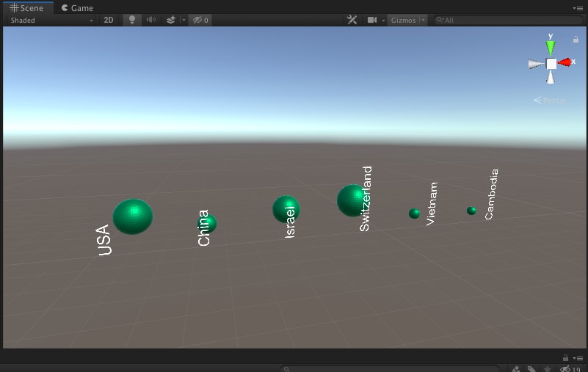Toggle hidden objects visibility showing 0
The image size is (588, 372).
click(x=200, y=20)
